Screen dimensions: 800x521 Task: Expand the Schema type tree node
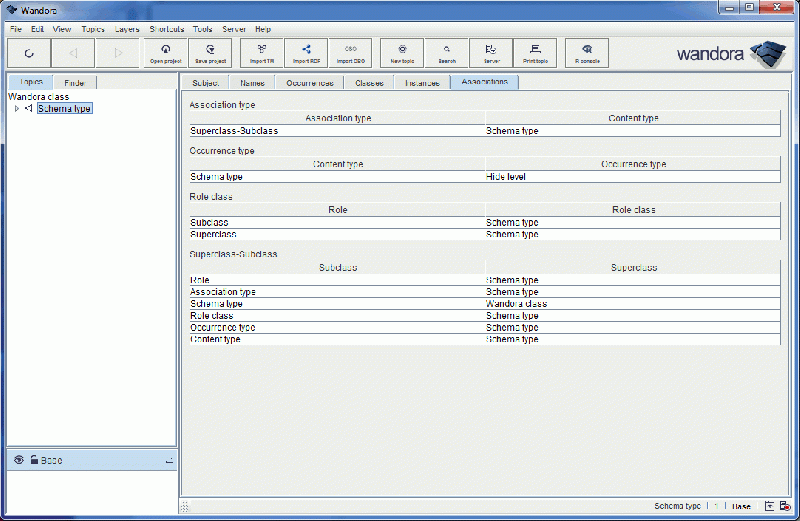(17, 108)
